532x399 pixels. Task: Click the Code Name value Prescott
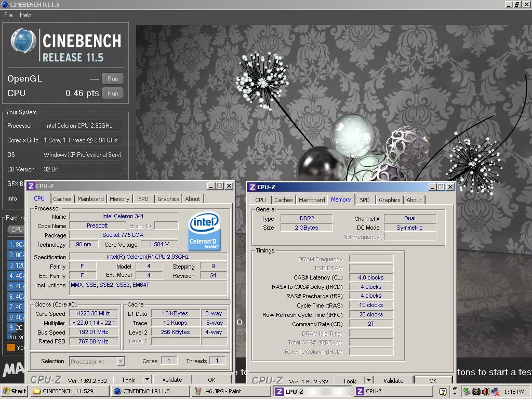pos(97,225)
